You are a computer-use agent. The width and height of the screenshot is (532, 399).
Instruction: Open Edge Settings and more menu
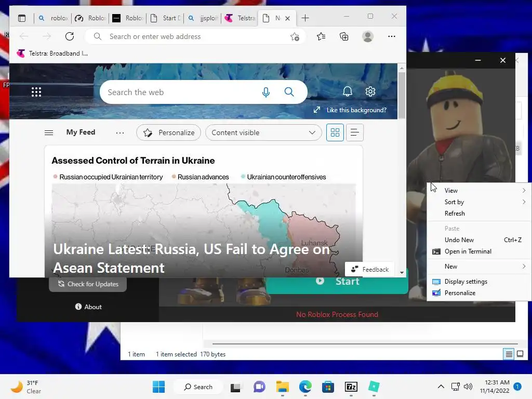[392, 36]
